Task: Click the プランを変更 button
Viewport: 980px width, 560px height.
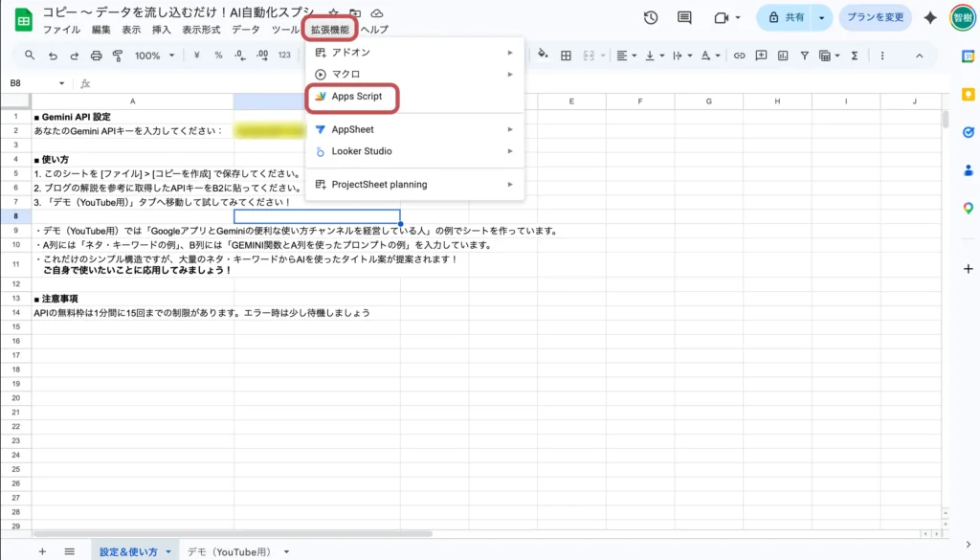Action: [x=875, y=17]
